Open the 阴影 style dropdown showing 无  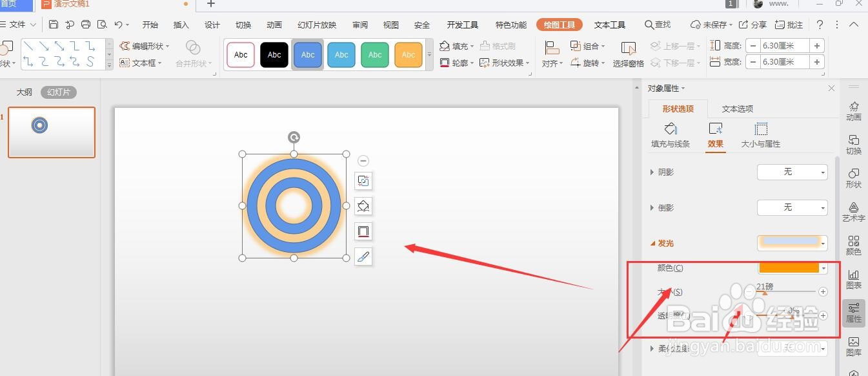[x=792, y=172]
